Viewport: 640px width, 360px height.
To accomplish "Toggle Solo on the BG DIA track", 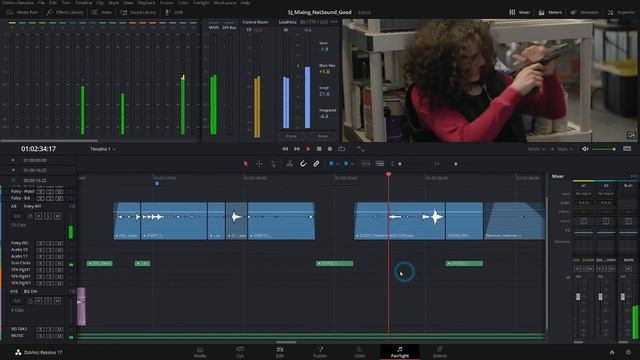I will point(48,301).
